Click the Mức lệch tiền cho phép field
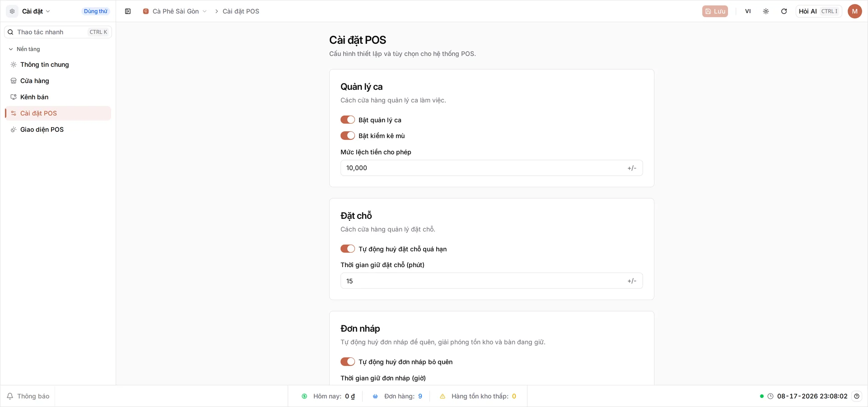The height and width of the screenshot is (407, 868). point(491,168)
